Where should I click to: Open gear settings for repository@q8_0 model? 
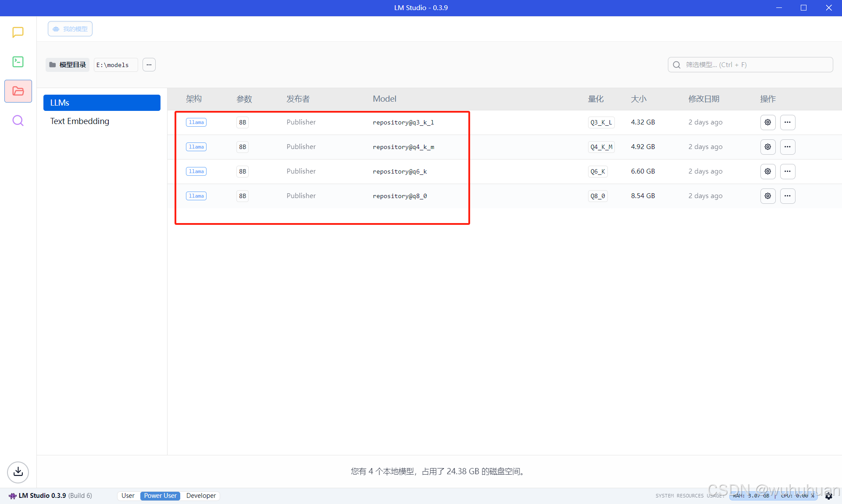tap(767, 196)
